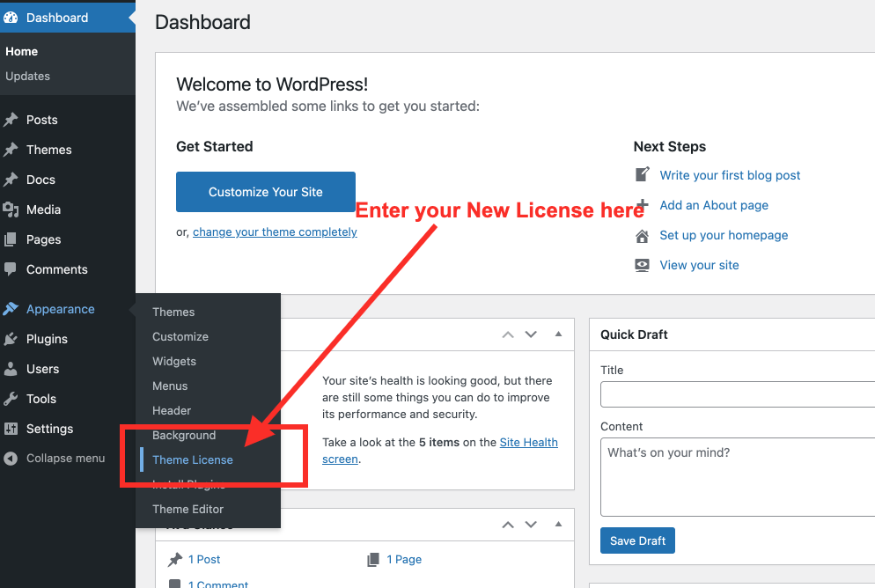Focus the Quick Draft Title field
This screenshot has height=588, width=875.
[738, 394]
